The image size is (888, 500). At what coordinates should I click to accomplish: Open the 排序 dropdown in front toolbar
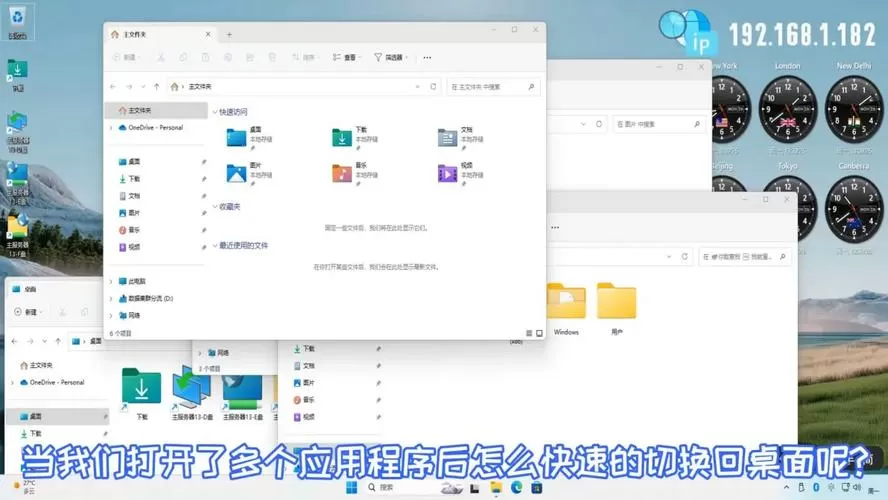[x=305, y=57]
